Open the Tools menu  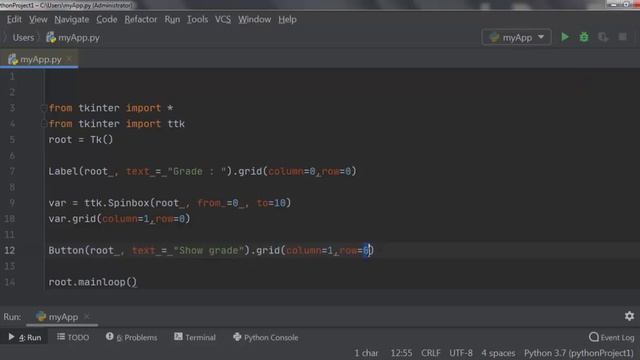pos(197,19)
